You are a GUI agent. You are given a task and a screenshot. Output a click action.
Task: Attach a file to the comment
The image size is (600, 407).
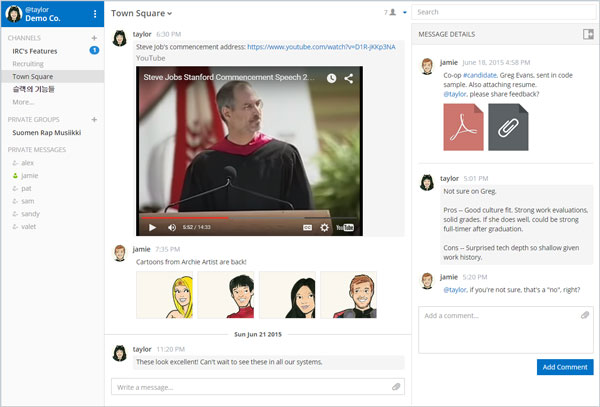click(x=585, y=315)
